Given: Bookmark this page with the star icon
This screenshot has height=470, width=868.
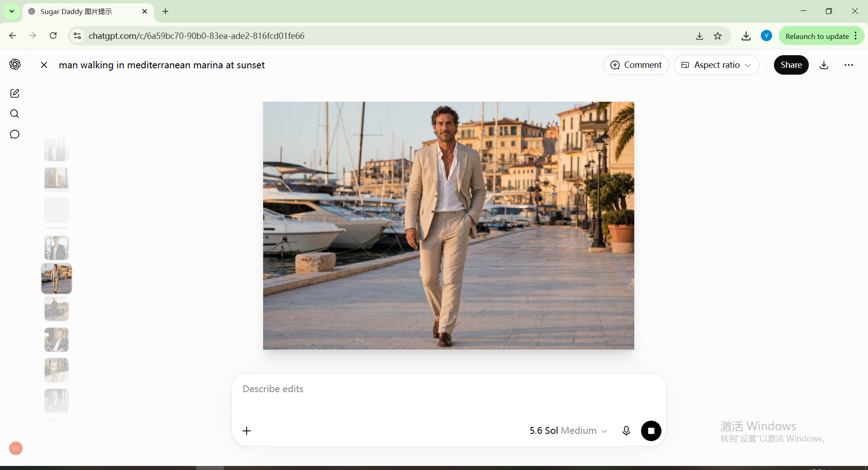Looking at the screenshot, I should click(x=717, y=36).
